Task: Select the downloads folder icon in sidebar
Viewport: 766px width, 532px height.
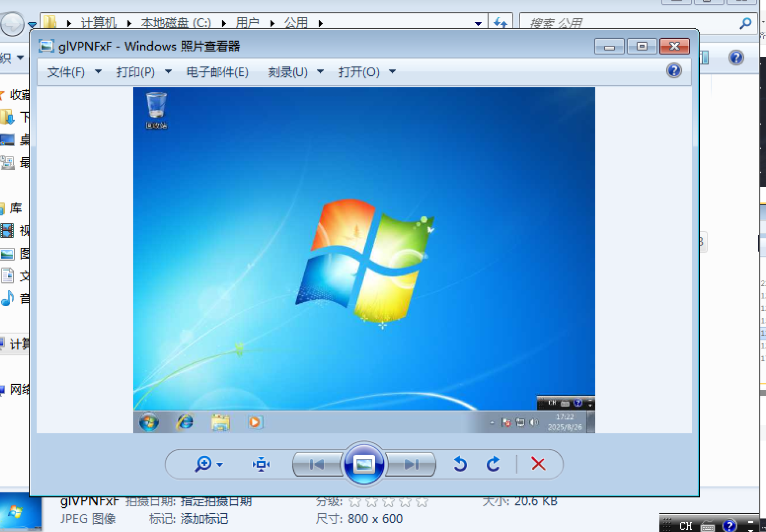Action: pos(7,117)
